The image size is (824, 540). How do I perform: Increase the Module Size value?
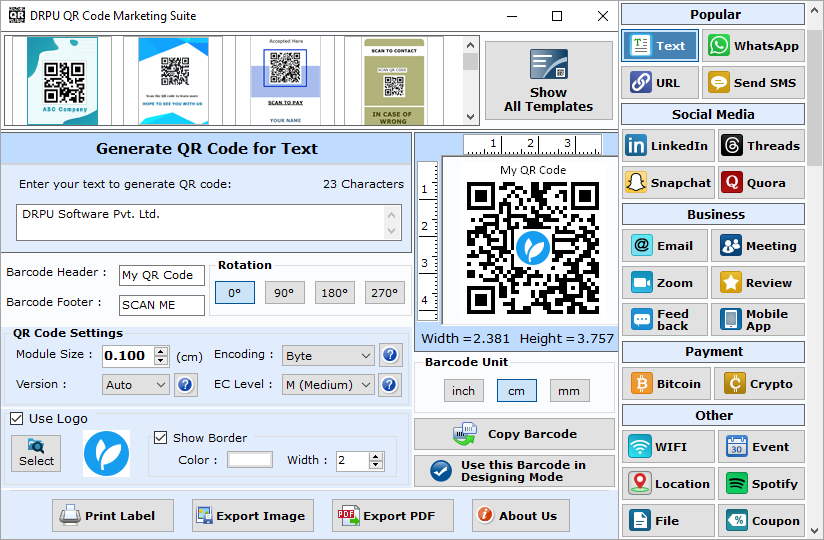coord(161,351)
